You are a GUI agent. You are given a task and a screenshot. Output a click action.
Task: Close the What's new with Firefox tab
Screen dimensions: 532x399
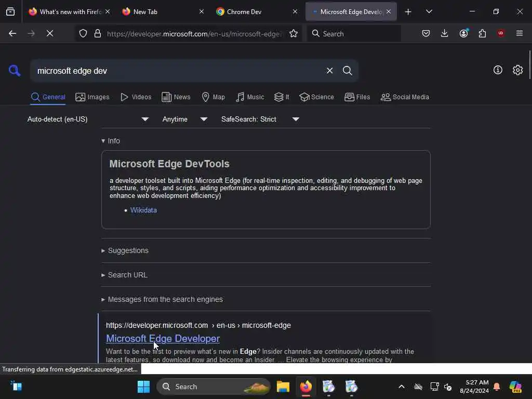coord(108,11)
